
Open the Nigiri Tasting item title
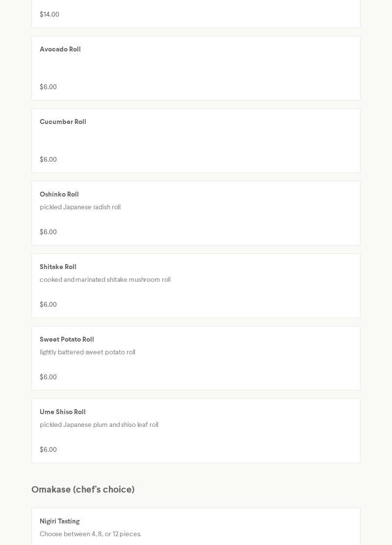click(x=59, y=521)
